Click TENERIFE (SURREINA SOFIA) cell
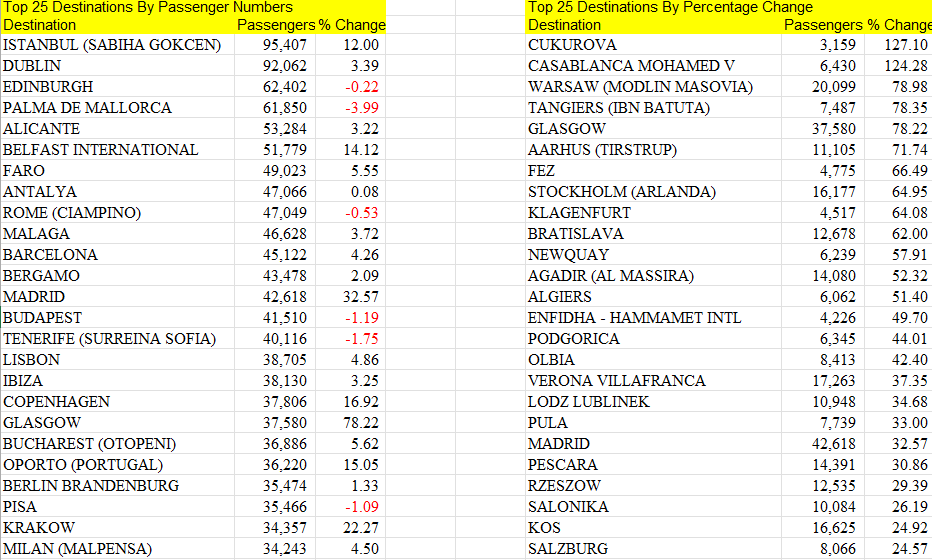Viewport: 932px width, 560px height. point(117,339)
